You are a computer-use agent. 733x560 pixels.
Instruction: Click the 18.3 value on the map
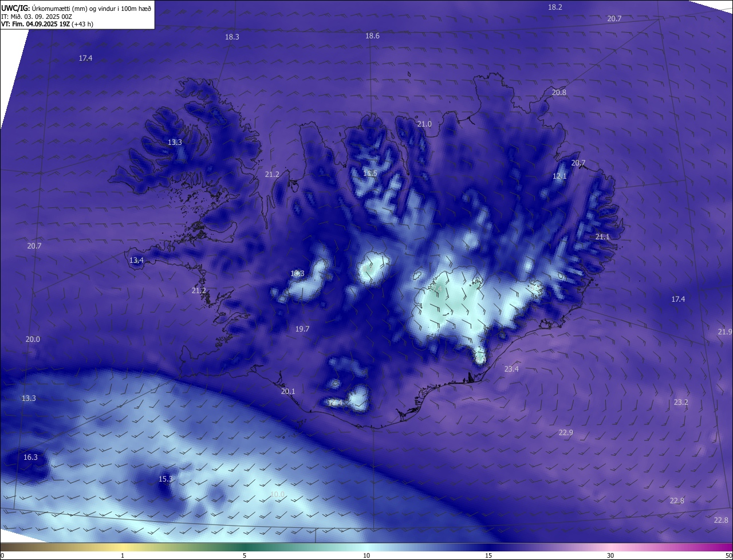(x=232, y=37)
